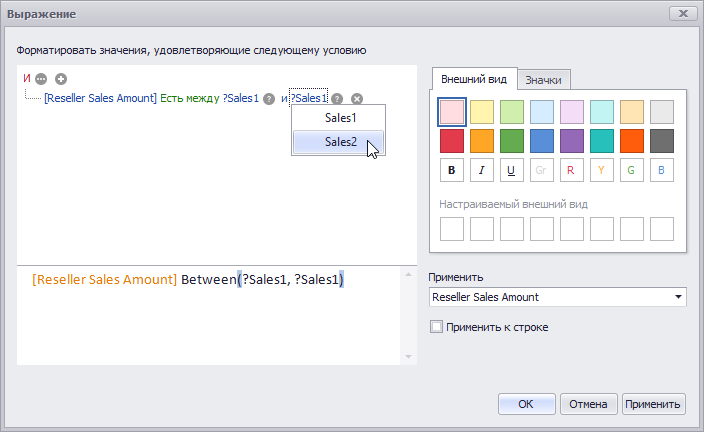Select the pale green swatch
The image size is (704, 432).
point(511,112)
